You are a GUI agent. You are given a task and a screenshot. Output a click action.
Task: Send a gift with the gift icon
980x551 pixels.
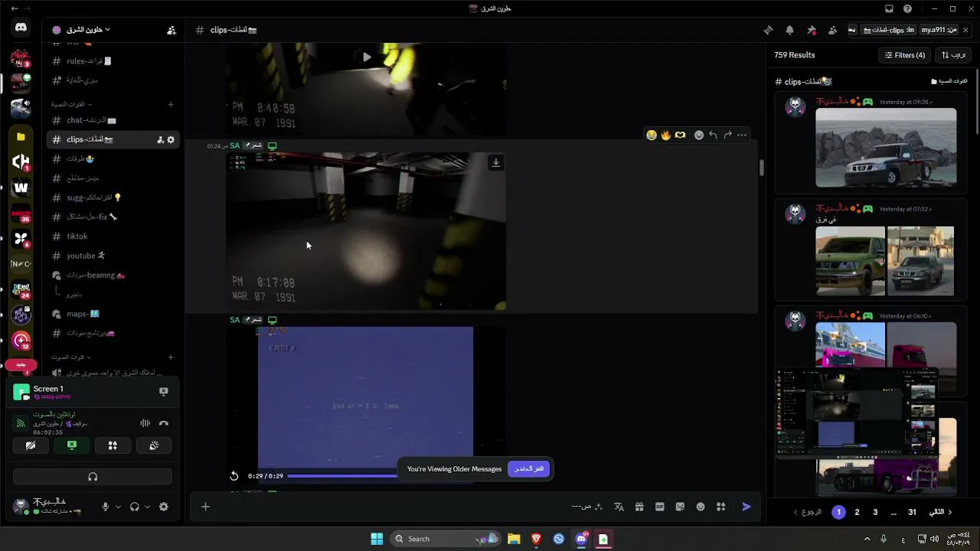point(639,507)
